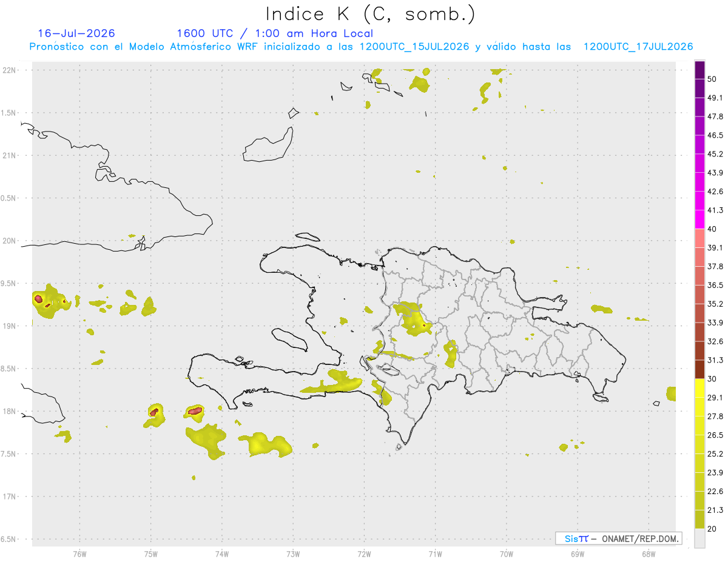This screenshot has height=562, width=728.
Task: Select the date text '16-Jul-2026'
Action: (76, 33)
